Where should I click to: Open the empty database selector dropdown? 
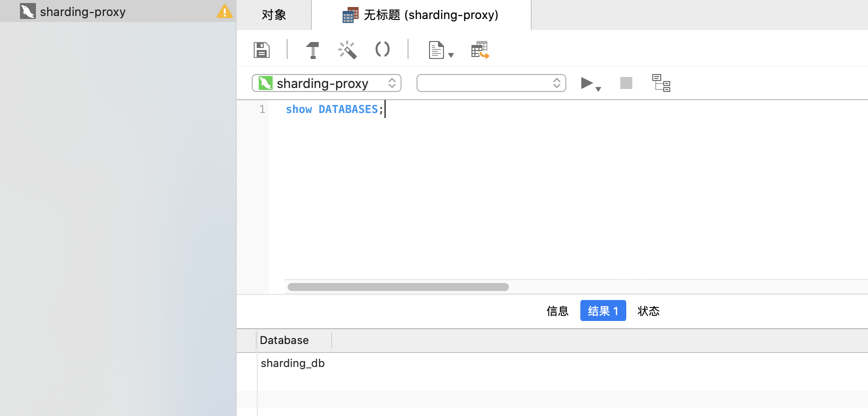coord(491,83)
